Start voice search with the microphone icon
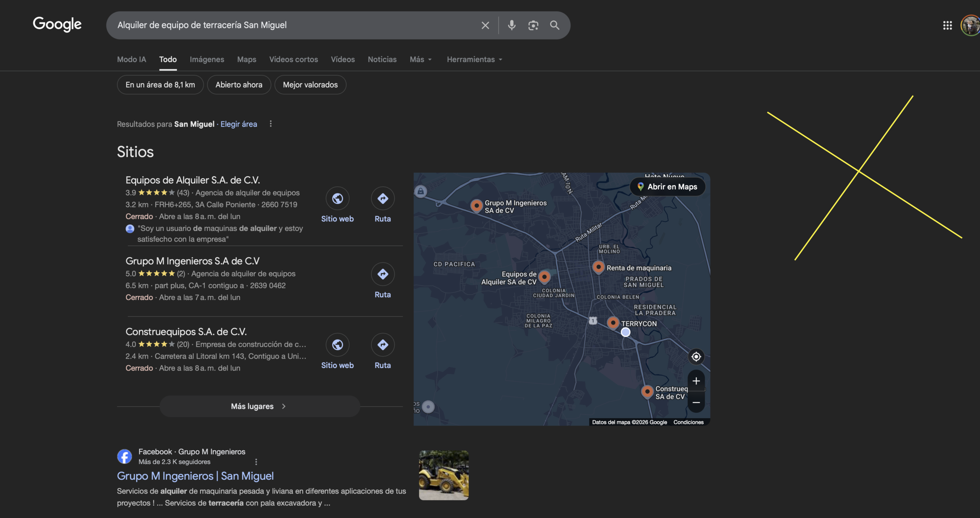The width and height of the screenshot is (980, 518). click(511, 25)
